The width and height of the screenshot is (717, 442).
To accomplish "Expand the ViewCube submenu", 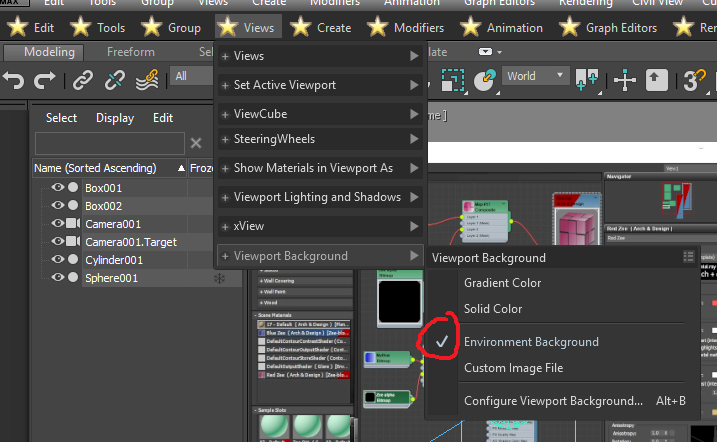I will pos(320,114).
